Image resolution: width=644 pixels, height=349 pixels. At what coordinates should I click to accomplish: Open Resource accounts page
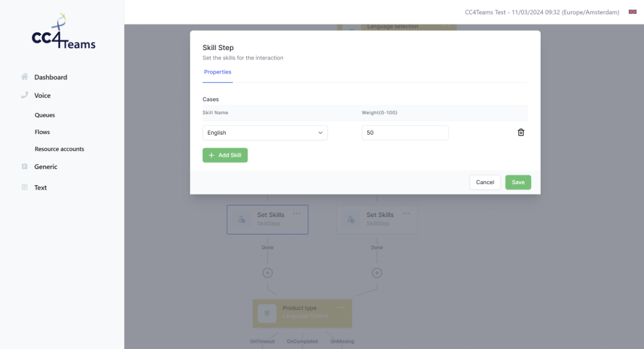pyautogui.click(x=60, y=149)
